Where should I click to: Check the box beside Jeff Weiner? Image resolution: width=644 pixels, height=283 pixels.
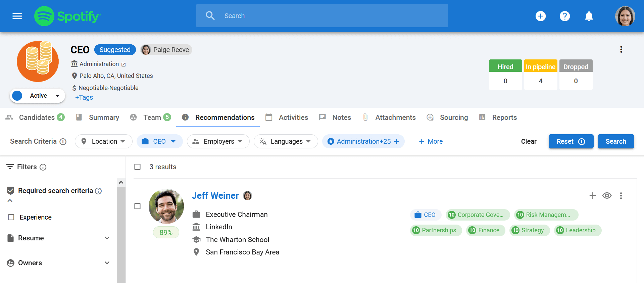tap(137, 206)
